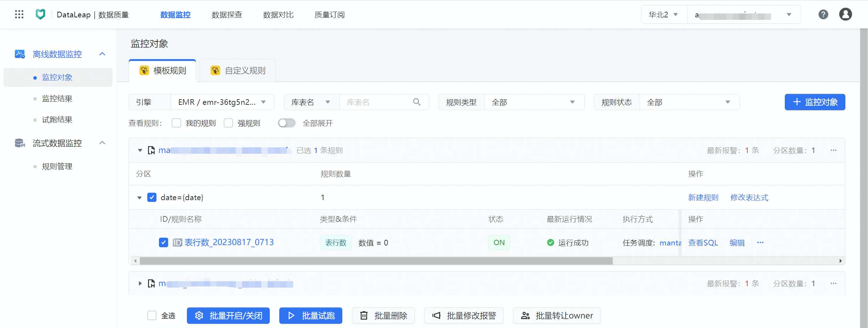Click ID badge beside 表行数_20230817_0713
The height and width of the screenshot is (328, 868).
click(177, 243)
